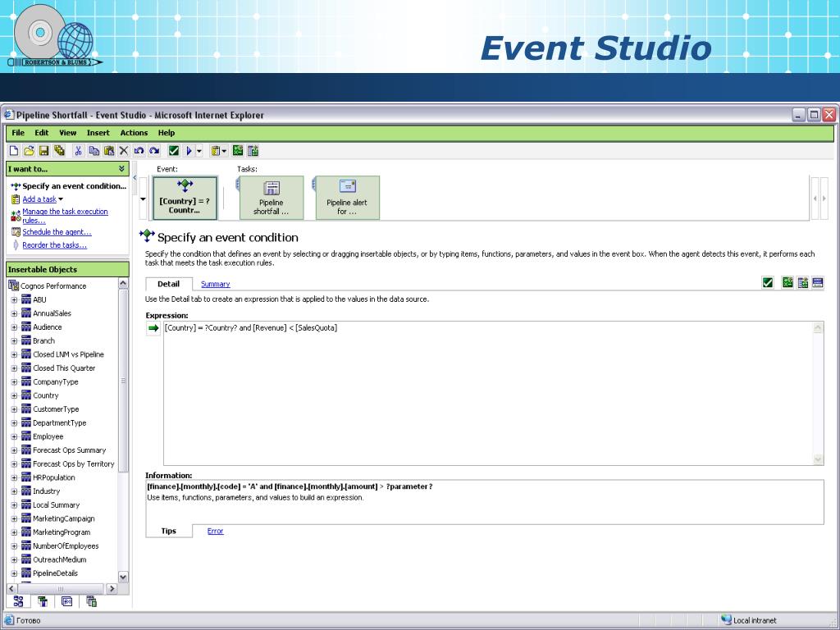This screenshot has width=840, height=630.
Task: Click the 'Schedule the agent...' link
Action: pyautogui.click(x=57, y=232)
